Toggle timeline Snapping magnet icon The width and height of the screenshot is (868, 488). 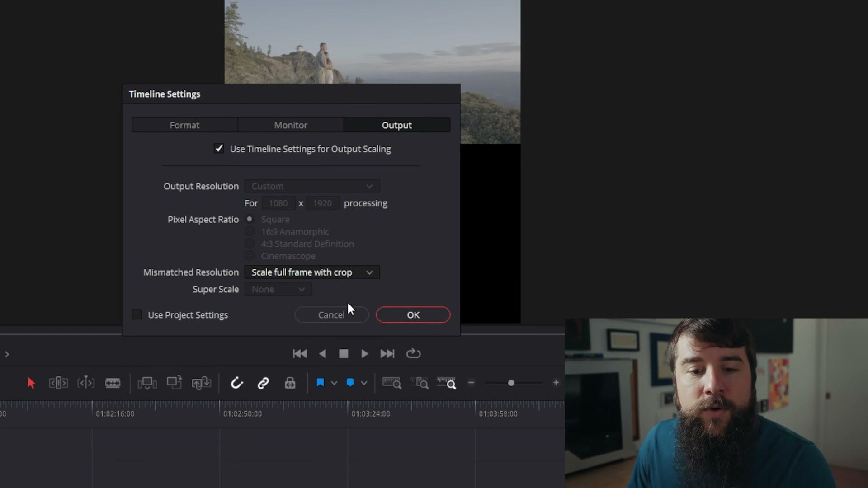tap(237, 383)
